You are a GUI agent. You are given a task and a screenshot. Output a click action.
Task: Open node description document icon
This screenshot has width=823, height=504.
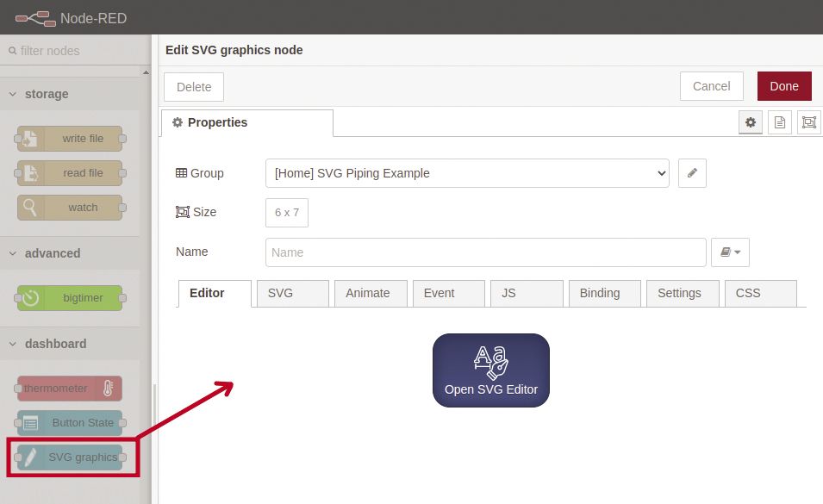point(780,122)
